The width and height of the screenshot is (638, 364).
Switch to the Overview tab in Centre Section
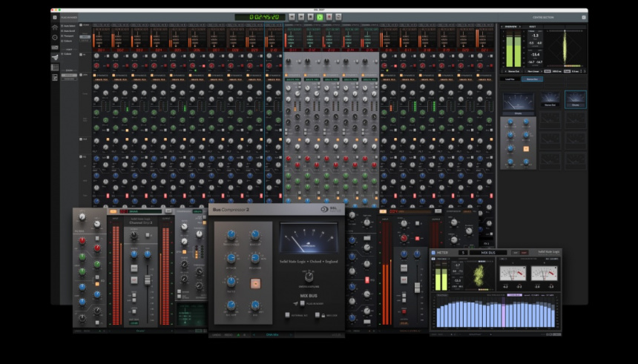pos(510,27)
